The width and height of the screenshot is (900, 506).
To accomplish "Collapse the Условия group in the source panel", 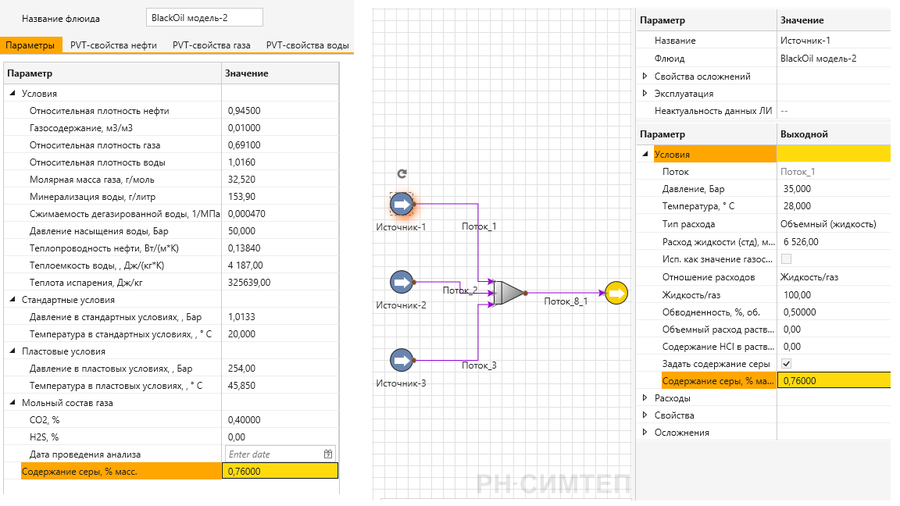I will (645, 154).
